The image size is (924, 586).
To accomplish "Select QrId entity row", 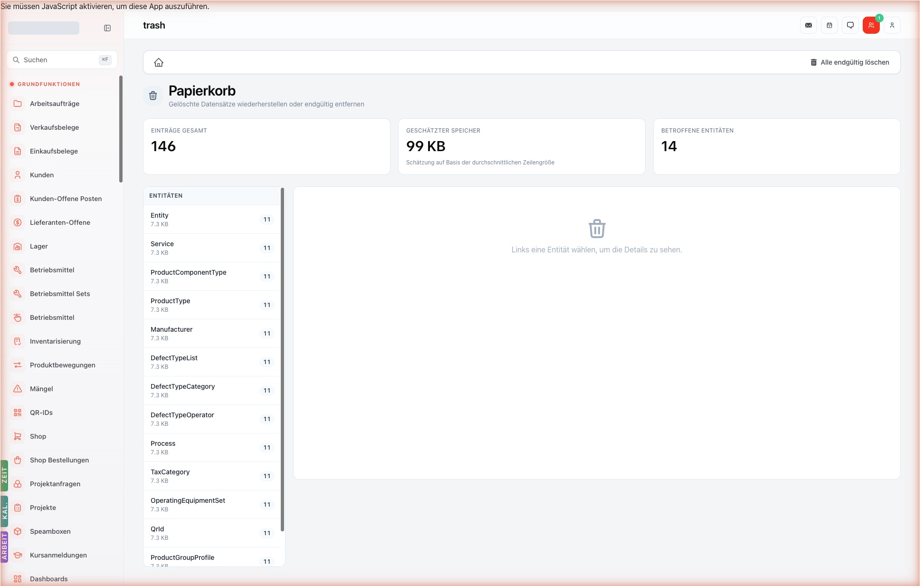I will pyautogui.click(x=212, y=533).
